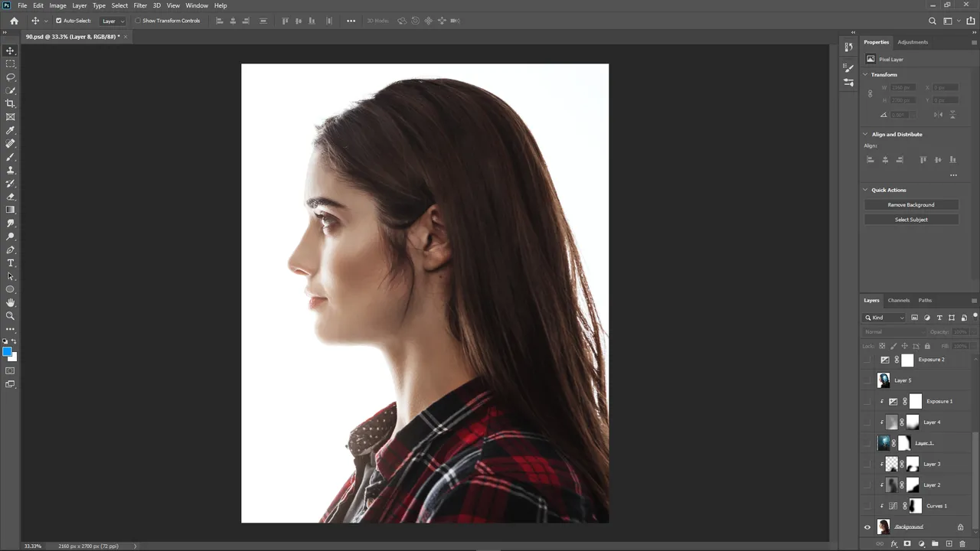Open the Filter menu
The height and width of the screenshot is (551, 980).
[140, 5]
